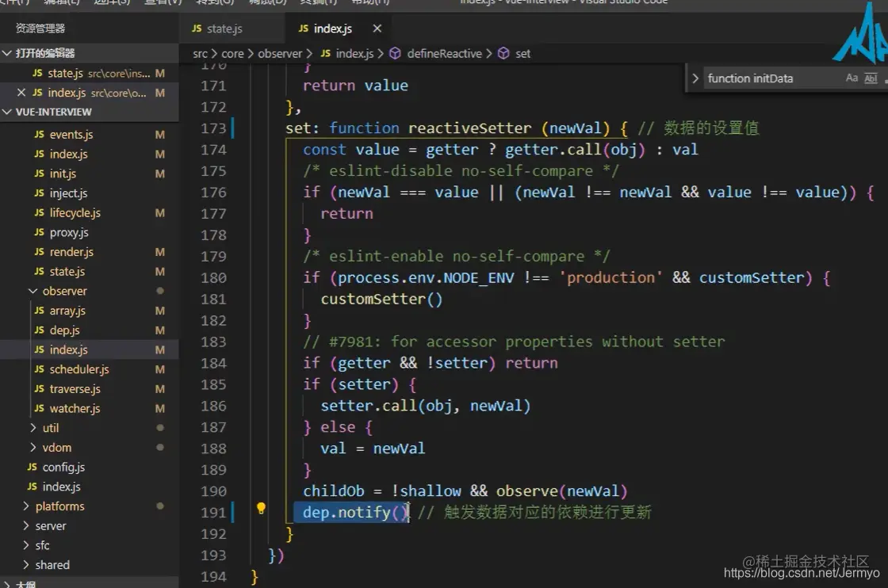Place cursor on customSetter() line
The width and height of the screenshot is (888, 588).
pos(381,299)
